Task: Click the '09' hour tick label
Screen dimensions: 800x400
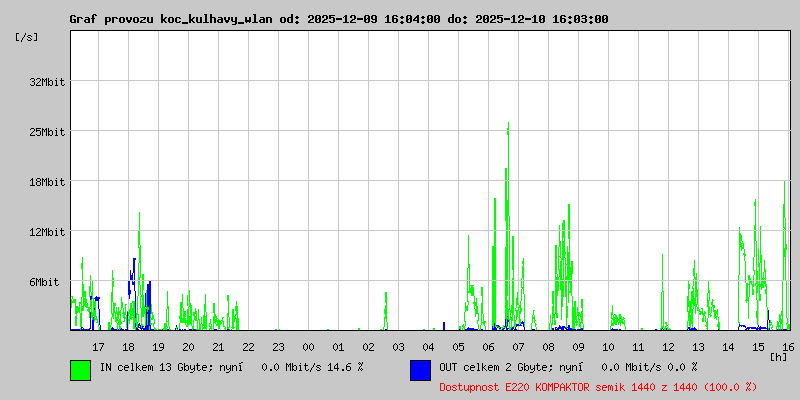Action: point(578,347)
